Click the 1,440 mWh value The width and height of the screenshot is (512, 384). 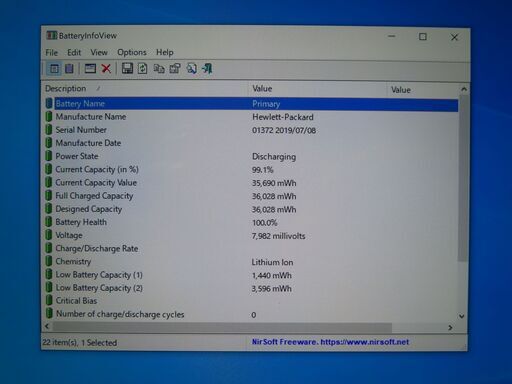click(x=272, y=275)
